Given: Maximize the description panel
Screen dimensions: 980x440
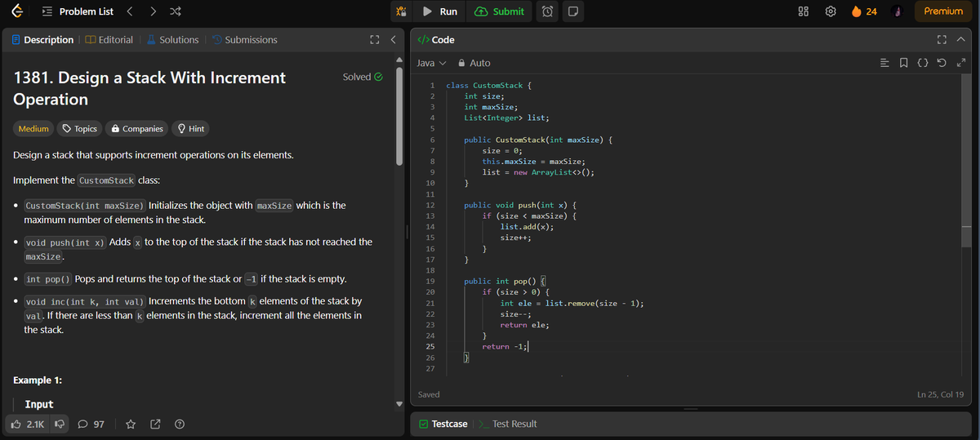Looking at the screenshot, I should click(374, 39).
